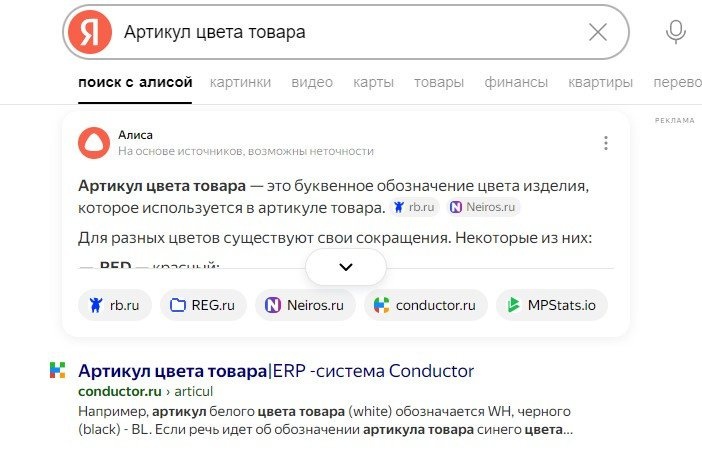Open the финансы tab
Viewport: 702px width, 473px height.
tap(516, 82)
